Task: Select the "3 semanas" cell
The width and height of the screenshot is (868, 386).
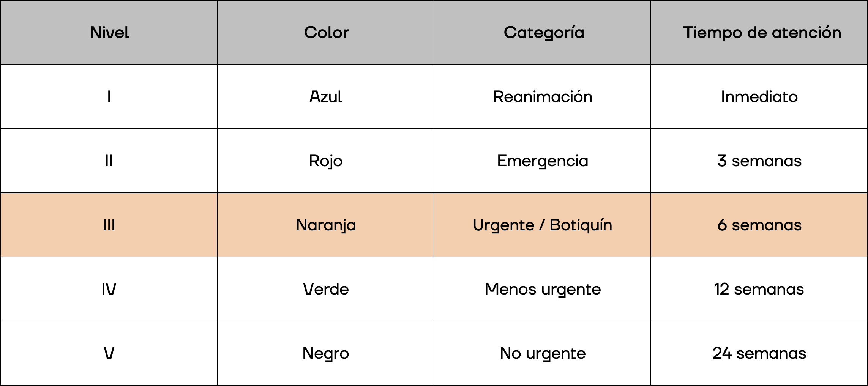Action: point(759,161)
